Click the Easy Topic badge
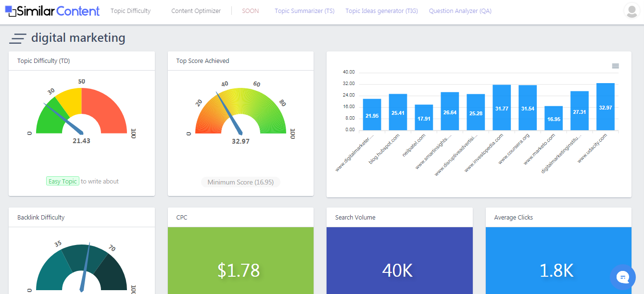The image size is (644, 294). [63, 181]
